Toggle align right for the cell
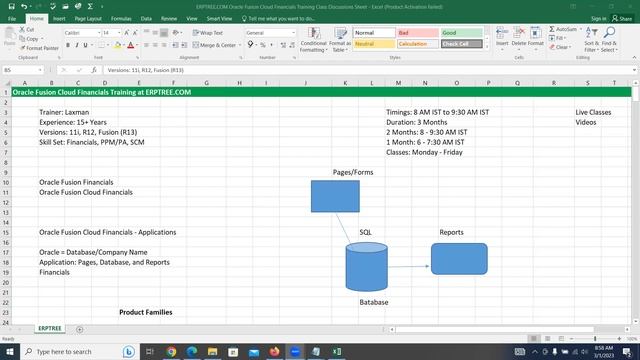The height and width of the screenshot is (360, 640). tap(164, 45)
